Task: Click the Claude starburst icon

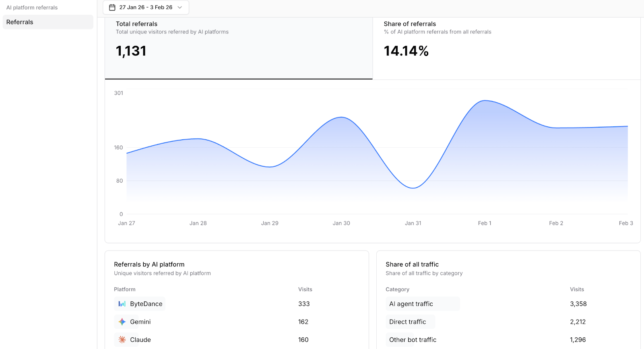Action: pos(122,340)
